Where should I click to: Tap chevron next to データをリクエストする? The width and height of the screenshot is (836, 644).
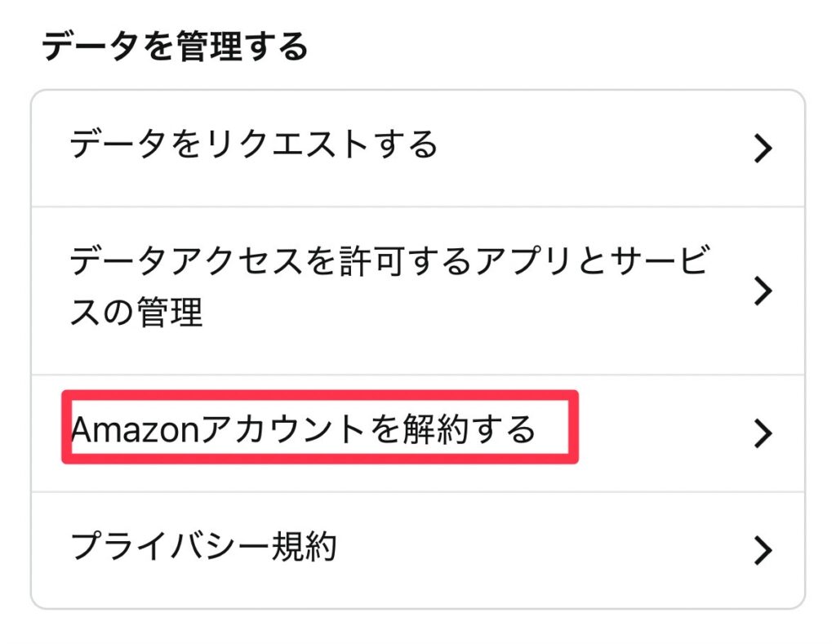pos(762,149)
